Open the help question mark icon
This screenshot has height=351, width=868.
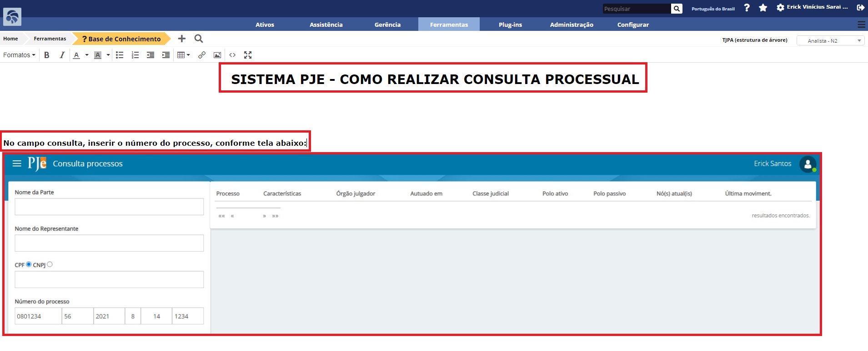point(747,8)
